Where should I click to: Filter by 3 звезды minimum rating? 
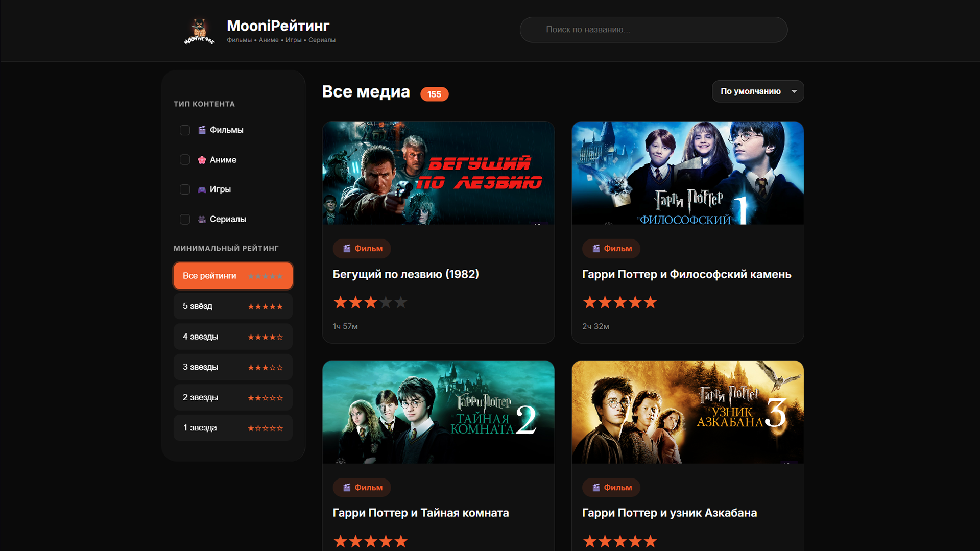pyautogui.click(x=233, y=367)
